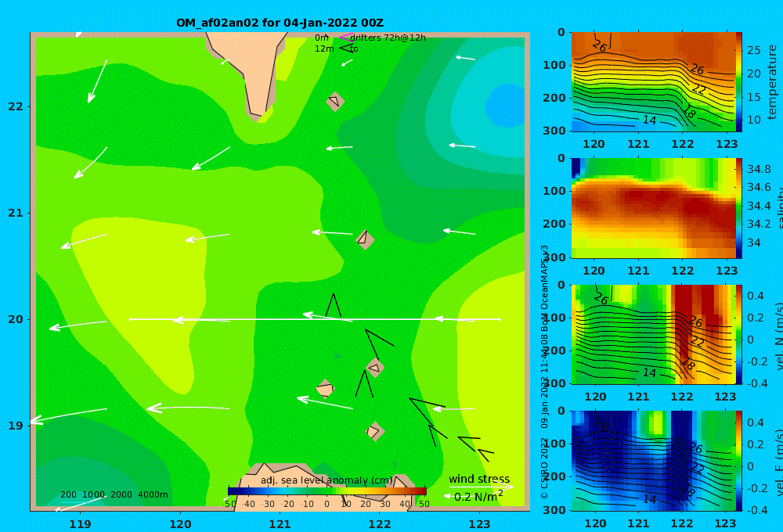Click latitude label 22 on main map
This screenshot has width=783, height=532.
coord(16,106)
